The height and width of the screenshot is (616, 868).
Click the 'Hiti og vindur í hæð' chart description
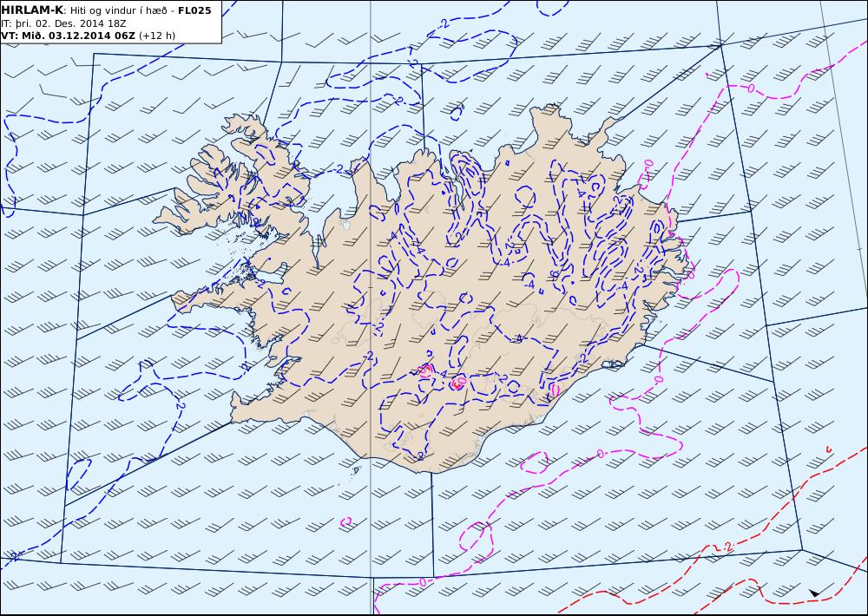[118, 11]
